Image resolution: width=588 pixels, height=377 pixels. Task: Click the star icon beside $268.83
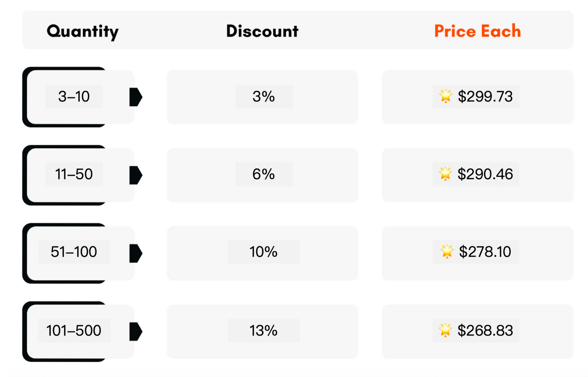pyautogui.click(x=445, y=330)
